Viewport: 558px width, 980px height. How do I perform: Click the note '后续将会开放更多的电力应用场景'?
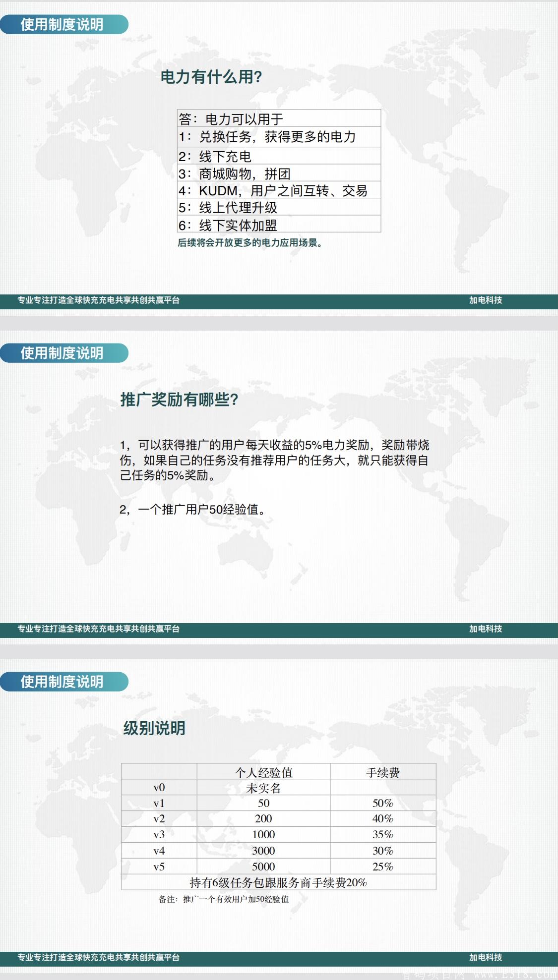pyautogui.click(x=249, y=243)
